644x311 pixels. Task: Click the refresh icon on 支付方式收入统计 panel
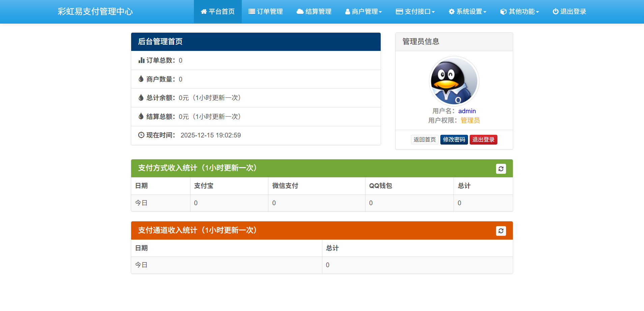click(501, 168)
